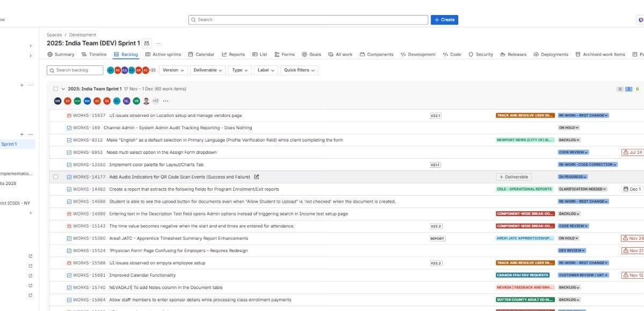Click the top Search bar
The width and height of the screenshot is (644, 311).
coord(308,20)
